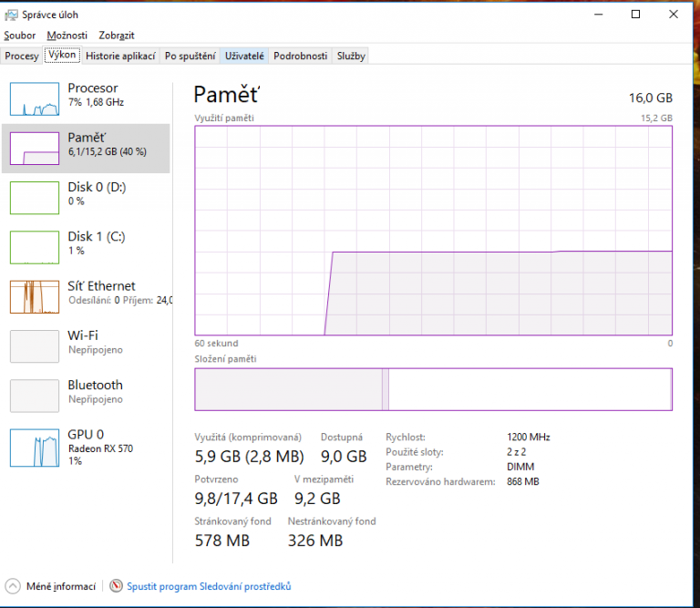The width and height of the screenshot is (700, 608).
Task: Click the Resource Monitor icon at bottom
Action: 116,586
